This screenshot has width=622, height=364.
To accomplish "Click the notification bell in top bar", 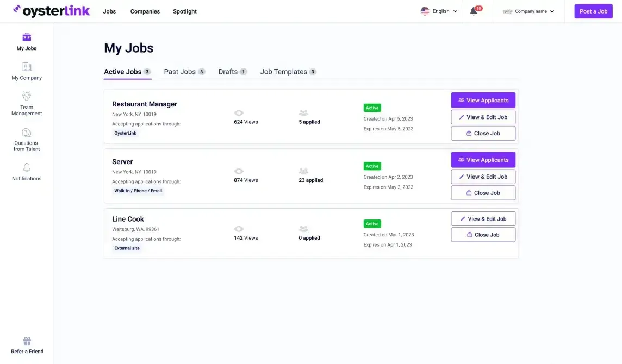I will (x=474, y=11).
